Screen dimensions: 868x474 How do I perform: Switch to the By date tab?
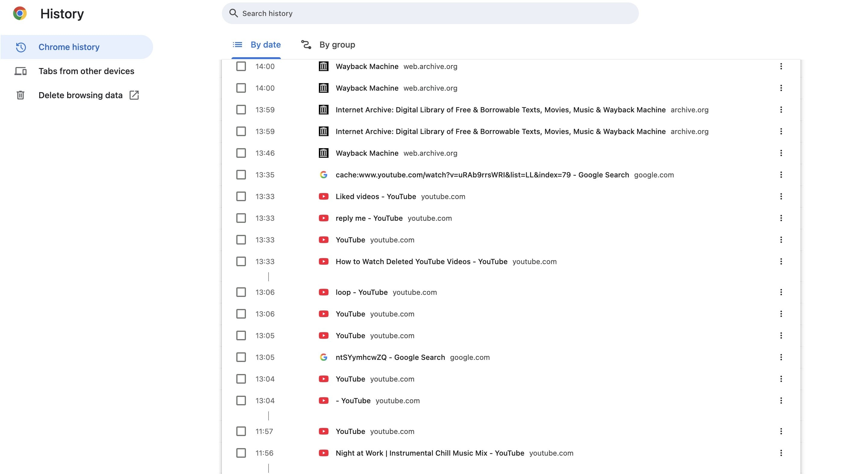tap(256, 45)
